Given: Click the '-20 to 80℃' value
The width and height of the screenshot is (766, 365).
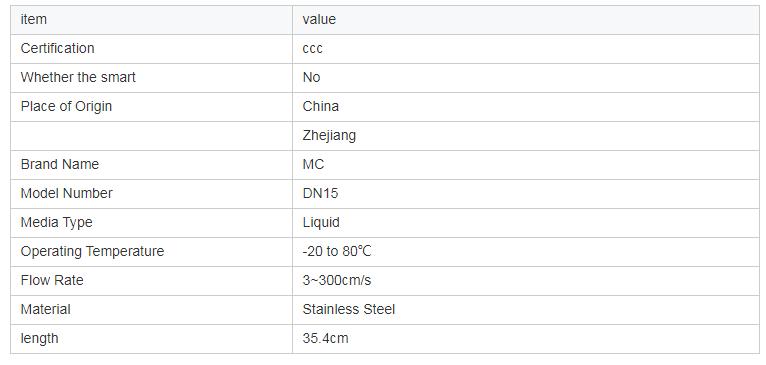Looking at the screenshot, I should pyautogui.click(x=337, y=252).
